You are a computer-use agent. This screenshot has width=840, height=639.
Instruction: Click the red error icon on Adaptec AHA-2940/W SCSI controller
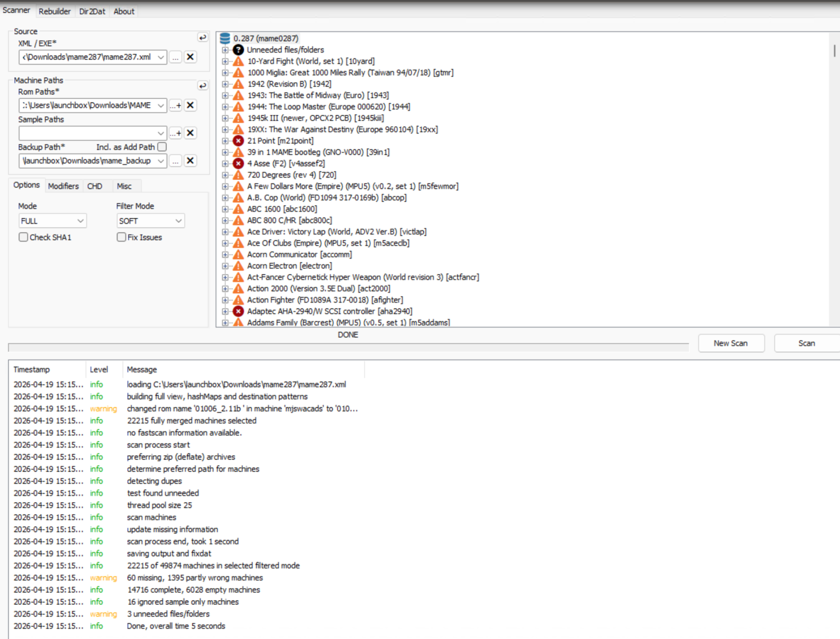point(238,311)
